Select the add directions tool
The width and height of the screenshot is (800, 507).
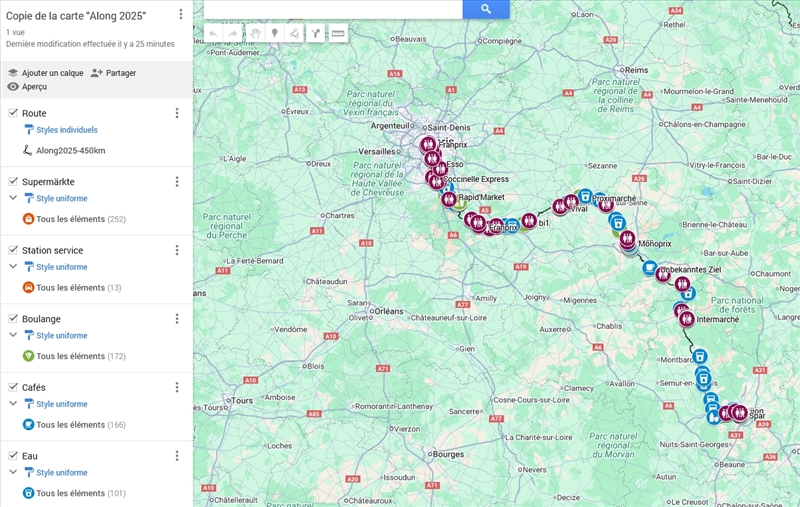coord(316,33)
